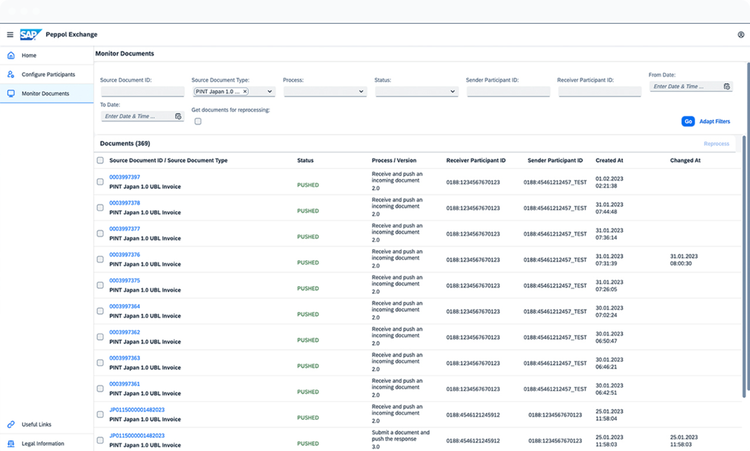
Task: Click the Reprocess button
Action: (716, 143)
